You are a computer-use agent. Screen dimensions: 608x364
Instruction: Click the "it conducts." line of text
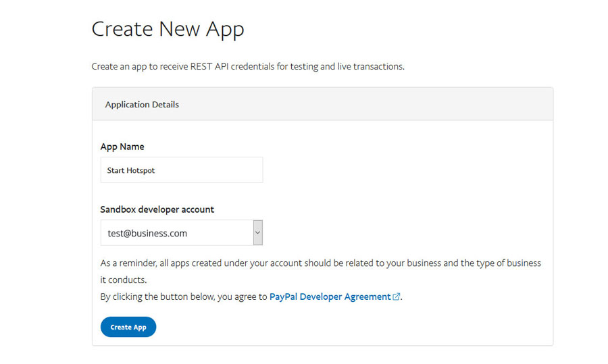pos(124,280)
